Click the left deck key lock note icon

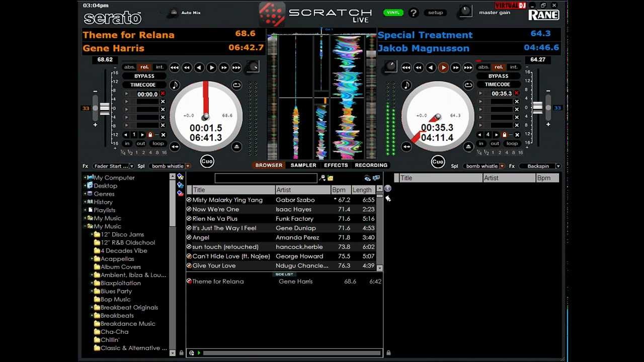175,85
